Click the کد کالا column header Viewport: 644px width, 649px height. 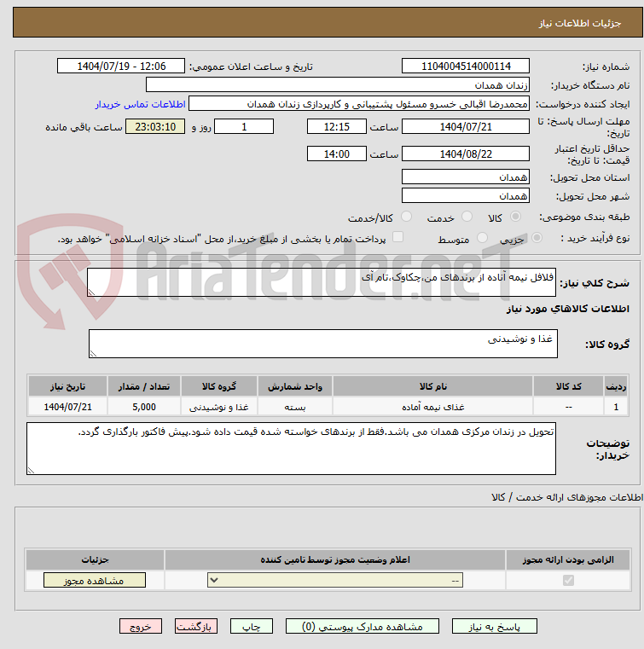point(568,386)
